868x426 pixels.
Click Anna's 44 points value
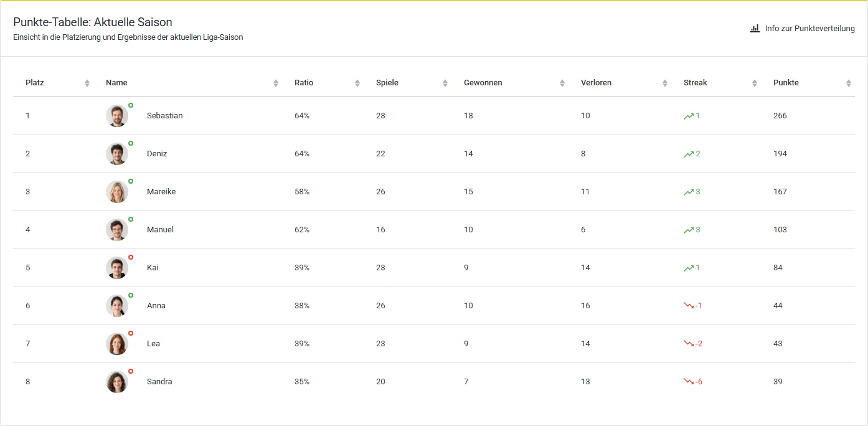coord(778,306)
